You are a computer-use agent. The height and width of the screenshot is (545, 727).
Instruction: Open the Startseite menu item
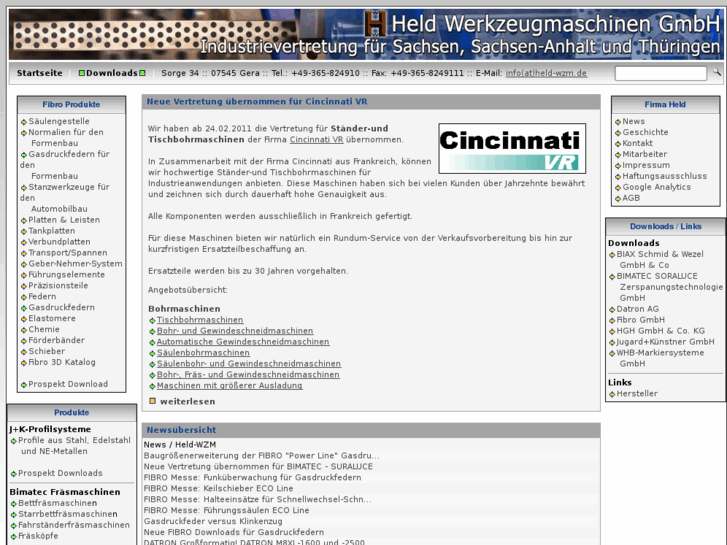(x=39, y=73)
